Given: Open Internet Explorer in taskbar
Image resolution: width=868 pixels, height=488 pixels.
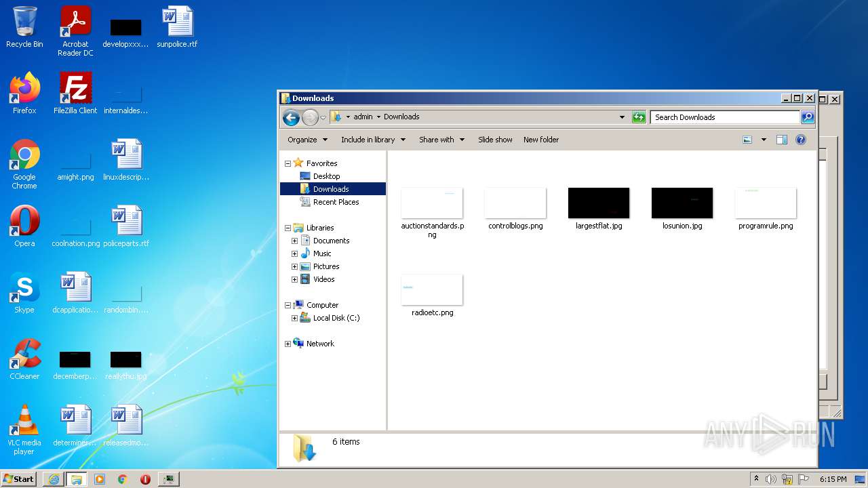Looking at the screenshot, I should click(x=54, y=479).
